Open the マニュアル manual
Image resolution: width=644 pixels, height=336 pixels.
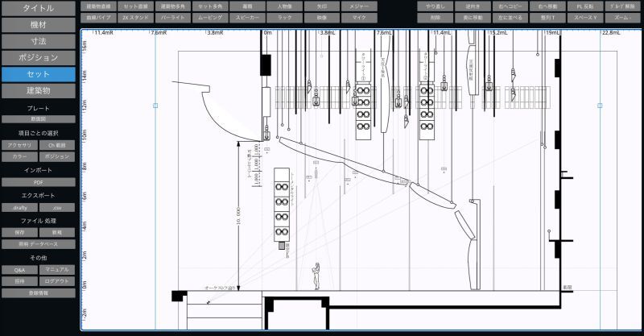click(57, 269)
